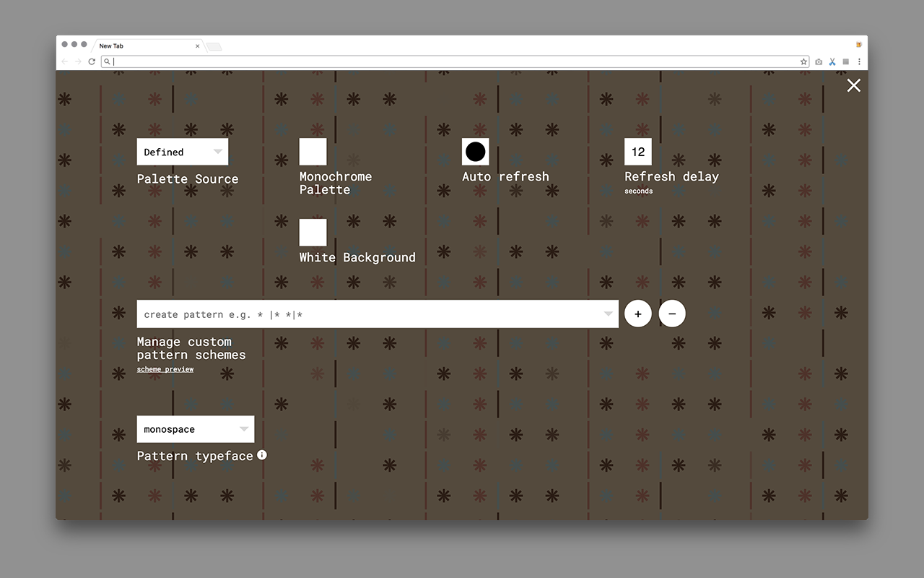Click the camera extension icon
Screen dimensions: 924x578
coord(819,62)
